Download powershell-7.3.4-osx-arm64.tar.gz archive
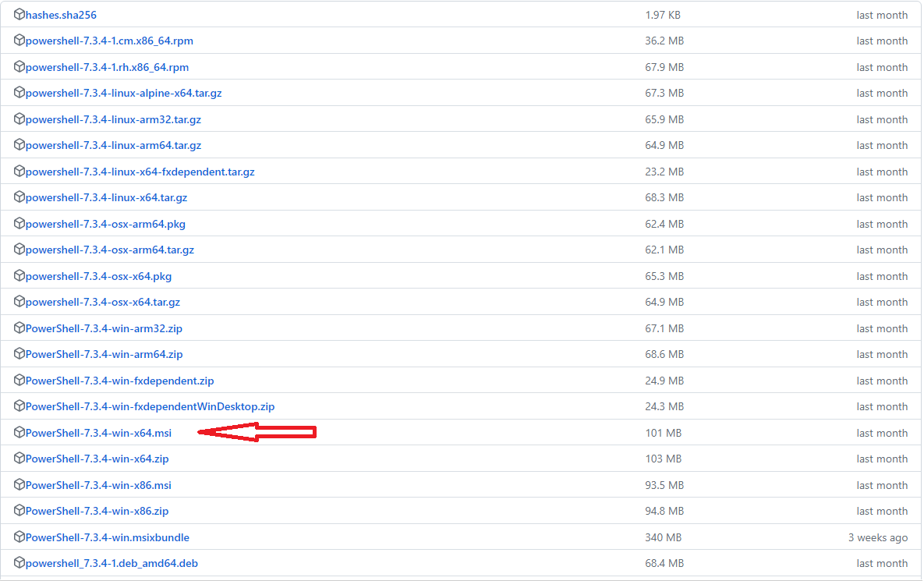Screen dimensions: 924x581 click(110, 250)
